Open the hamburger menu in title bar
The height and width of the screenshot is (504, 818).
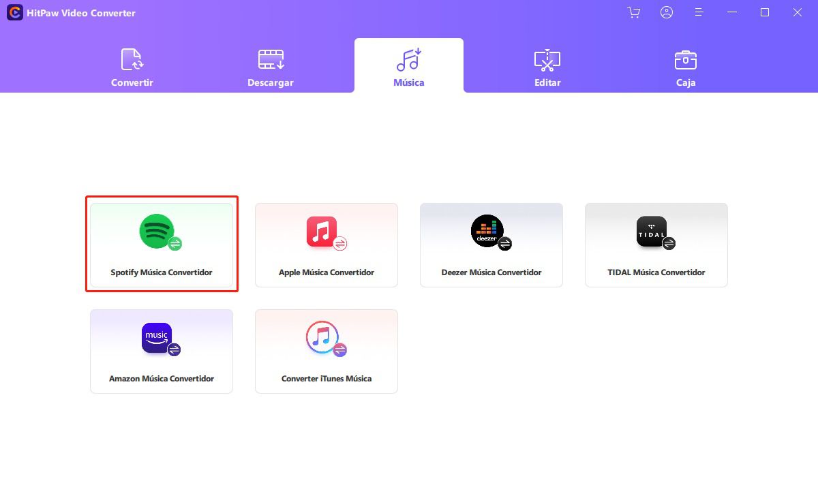tap(699, 13)
